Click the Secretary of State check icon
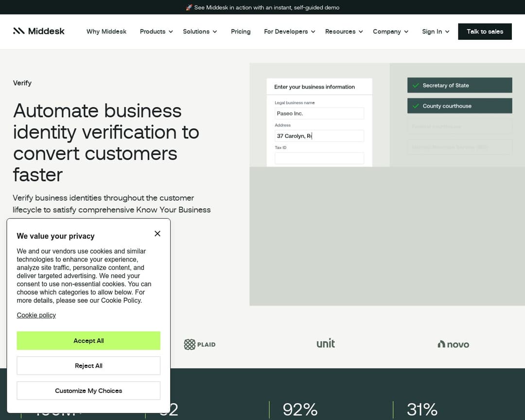 tap(416, 86)
